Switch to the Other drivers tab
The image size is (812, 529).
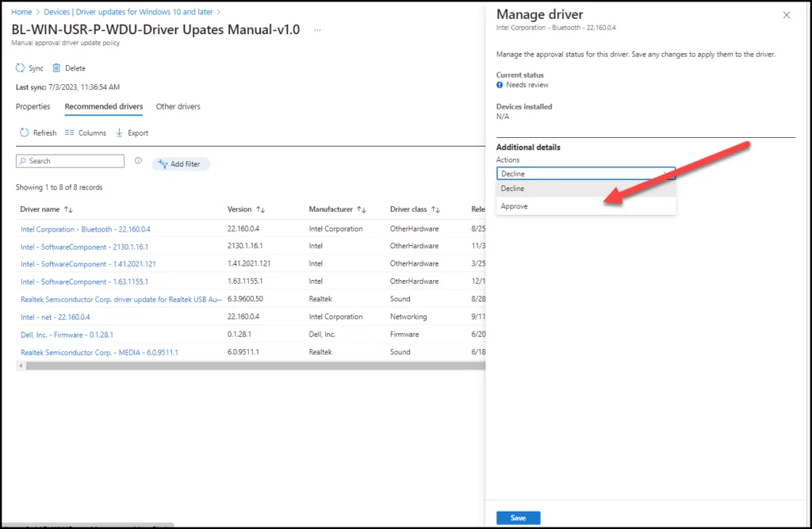pyautogui.click(x=178, y=106)
